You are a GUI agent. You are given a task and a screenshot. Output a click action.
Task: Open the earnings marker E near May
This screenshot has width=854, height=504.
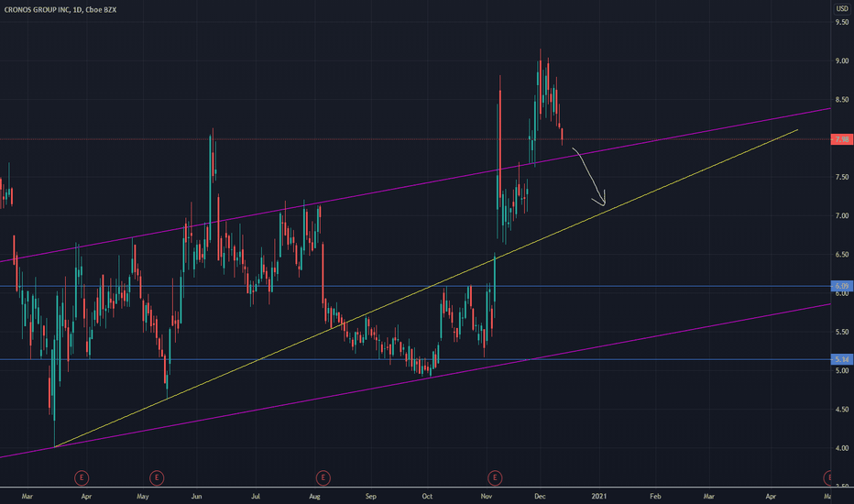point(157,477)
